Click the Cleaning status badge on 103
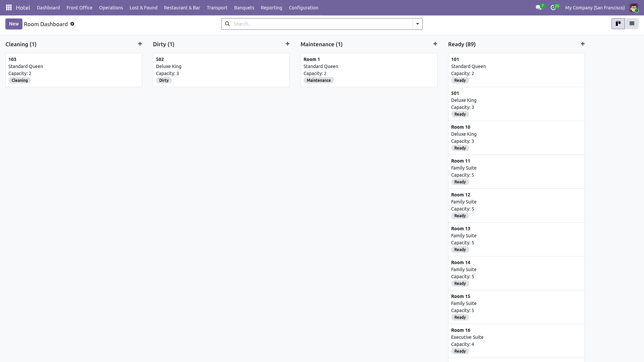 pyautogui.click(x=20, y=80)
